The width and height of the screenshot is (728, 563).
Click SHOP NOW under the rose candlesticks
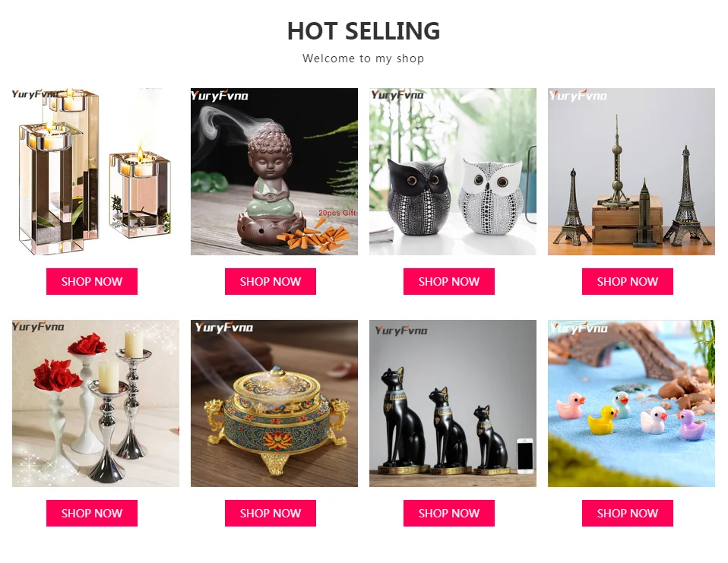[x=92, y=513]
